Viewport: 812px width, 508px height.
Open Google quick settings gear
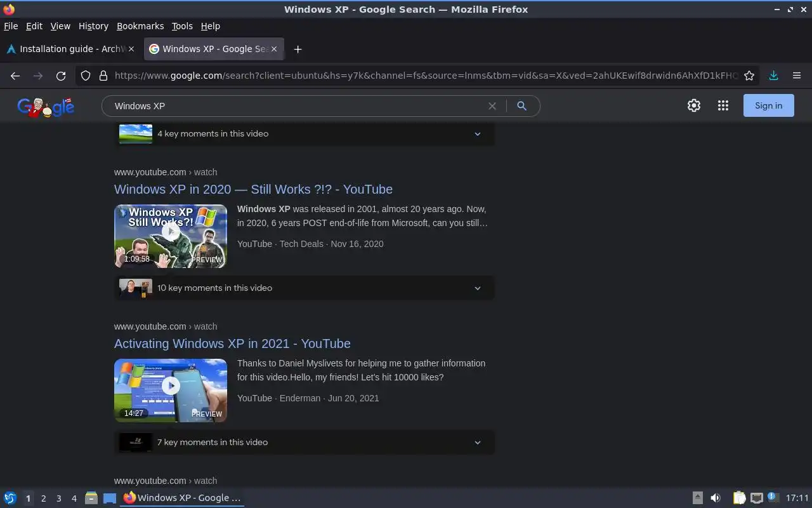[x=694, y=106]
